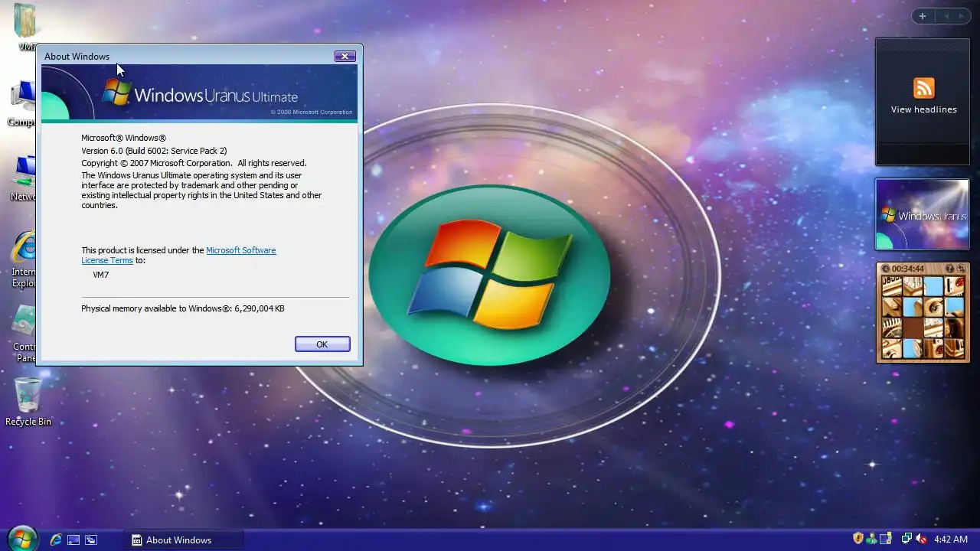Click the licensee name VM7
The image size is (980, 551).
point(101,274)
